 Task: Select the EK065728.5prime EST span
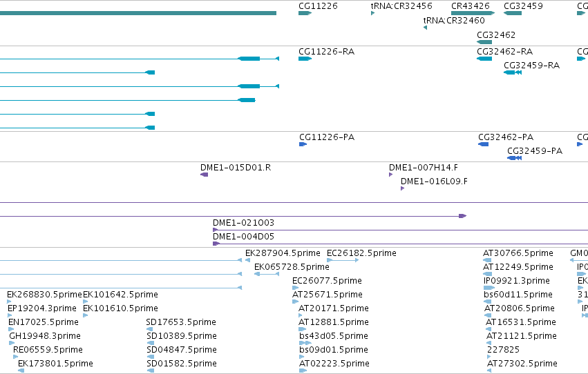267,274
